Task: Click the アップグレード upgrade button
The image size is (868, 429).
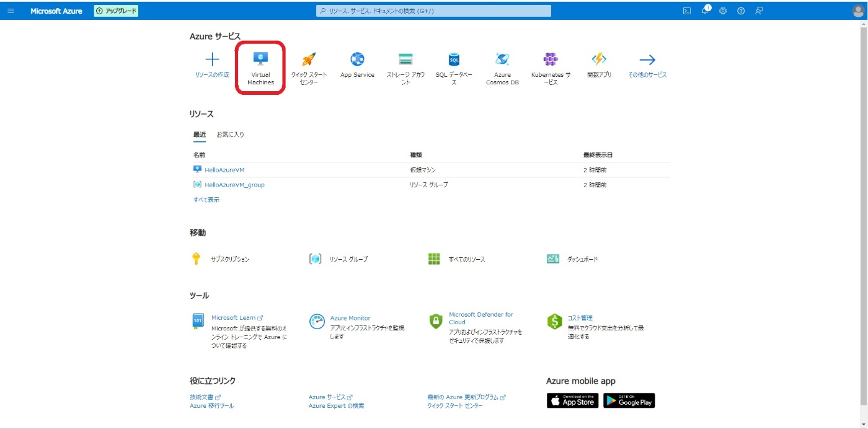Action: pyautogui.click(x=116, y=11)
